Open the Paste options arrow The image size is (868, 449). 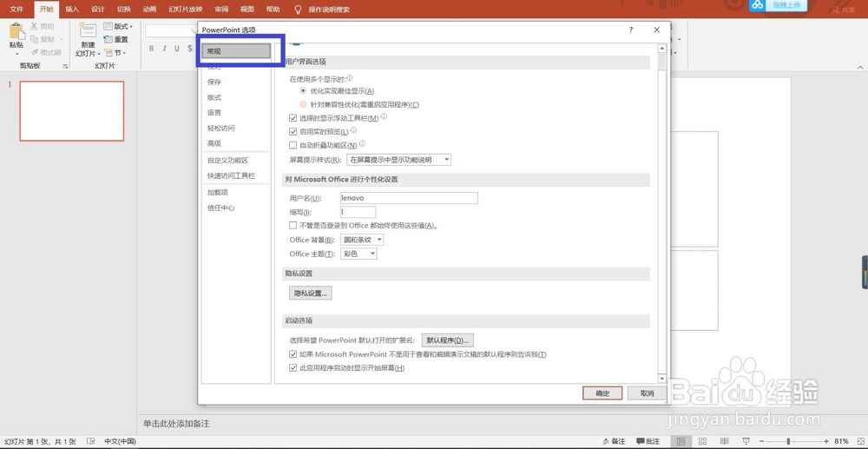coord(17,54)
